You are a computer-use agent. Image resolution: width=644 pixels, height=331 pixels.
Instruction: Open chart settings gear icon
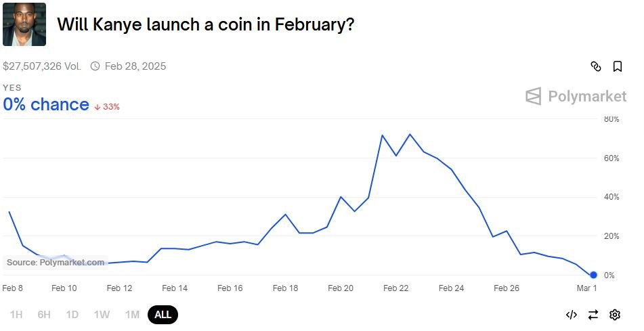click(x=615, y=315)
